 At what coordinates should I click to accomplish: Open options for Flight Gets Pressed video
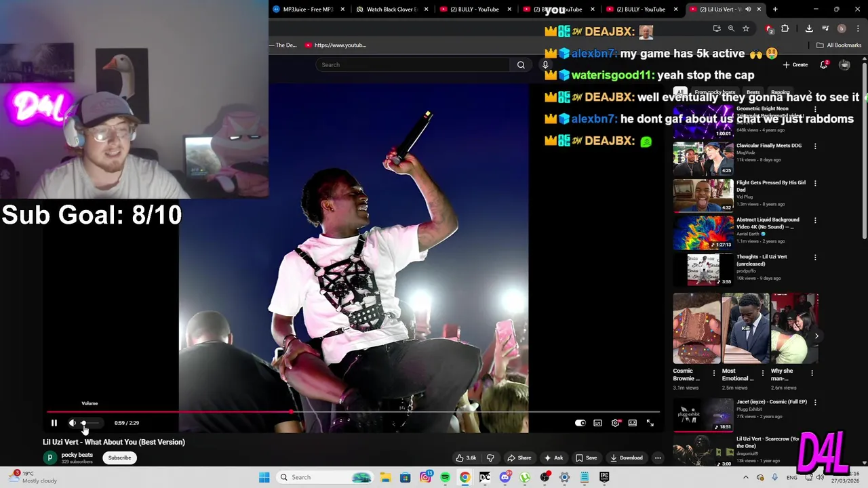tap(815, 184)
